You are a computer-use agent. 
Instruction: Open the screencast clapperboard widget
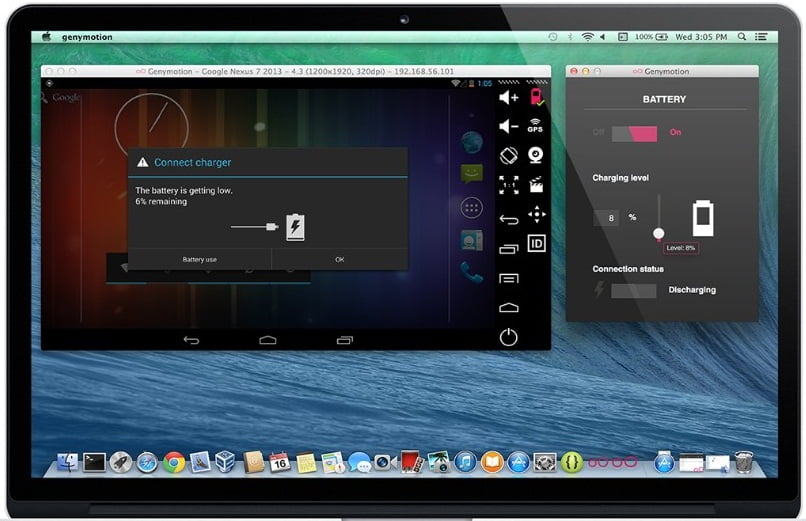coord(536,184)
